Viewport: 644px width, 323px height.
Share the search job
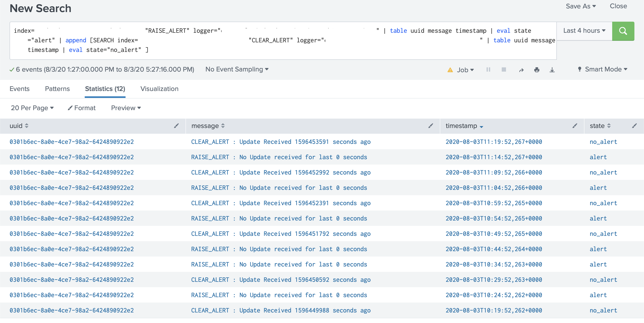(x=521, y=70)
